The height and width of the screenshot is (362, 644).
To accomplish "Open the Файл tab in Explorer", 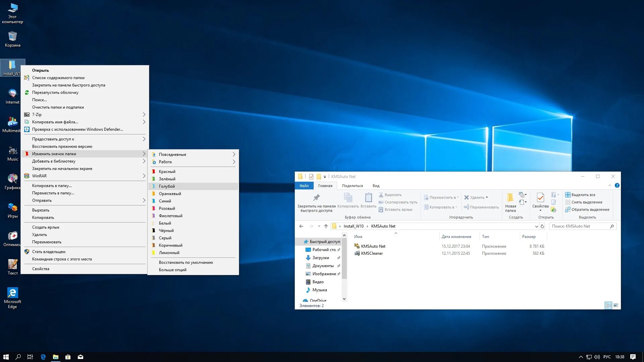I will point(304,186).
